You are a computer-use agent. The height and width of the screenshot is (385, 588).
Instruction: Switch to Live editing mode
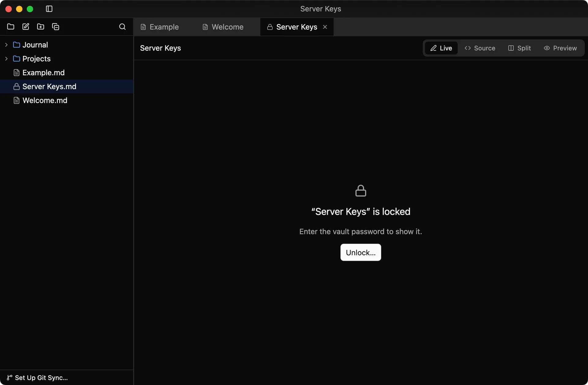pyautogui.click(x=441, y=48)
